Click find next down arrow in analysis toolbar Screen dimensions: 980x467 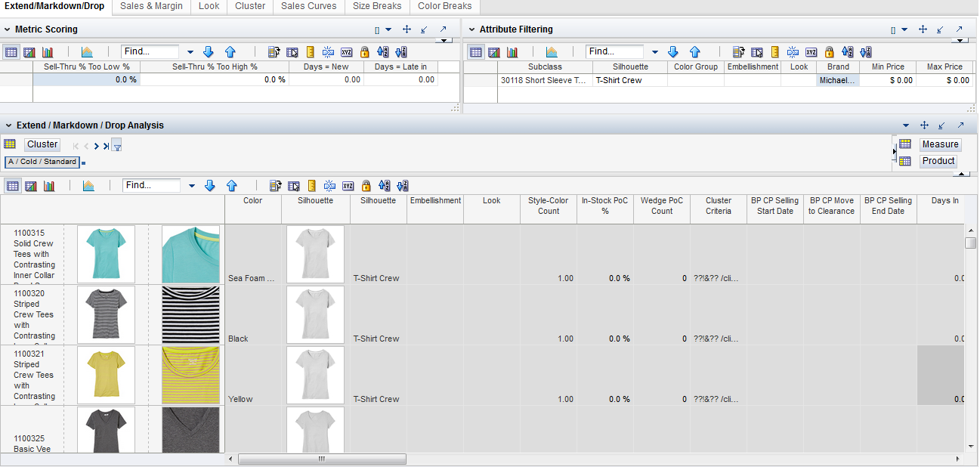pyautogui.click(x=210, y=186)
